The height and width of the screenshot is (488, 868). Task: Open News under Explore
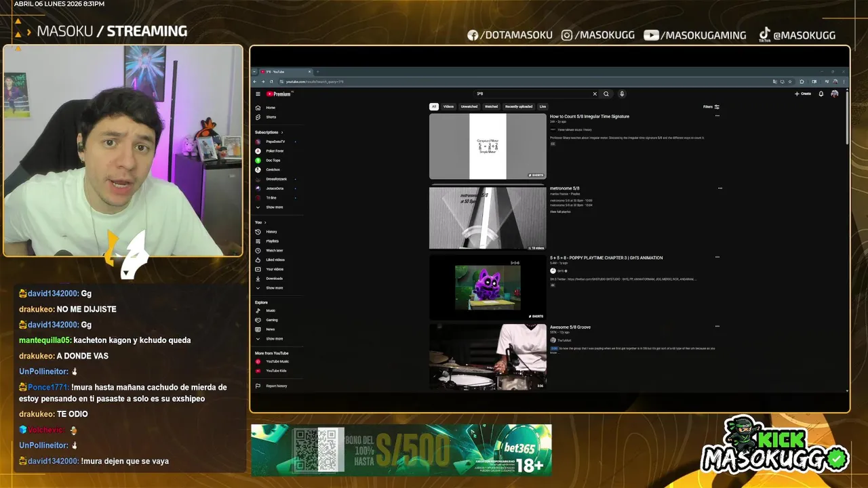[270, 329]
